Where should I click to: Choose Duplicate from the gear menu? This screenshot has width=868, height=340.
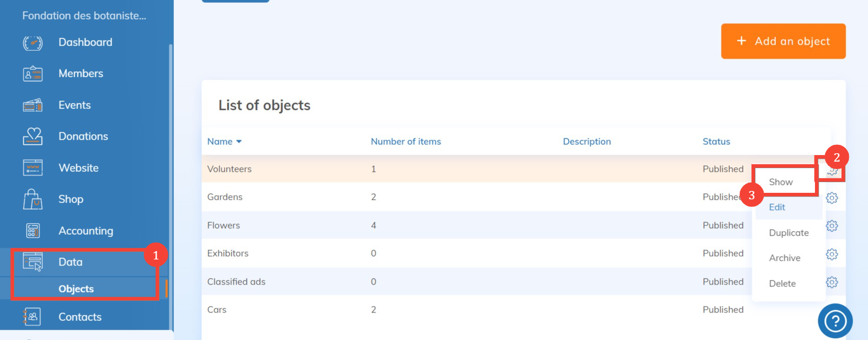click(788, 233)
